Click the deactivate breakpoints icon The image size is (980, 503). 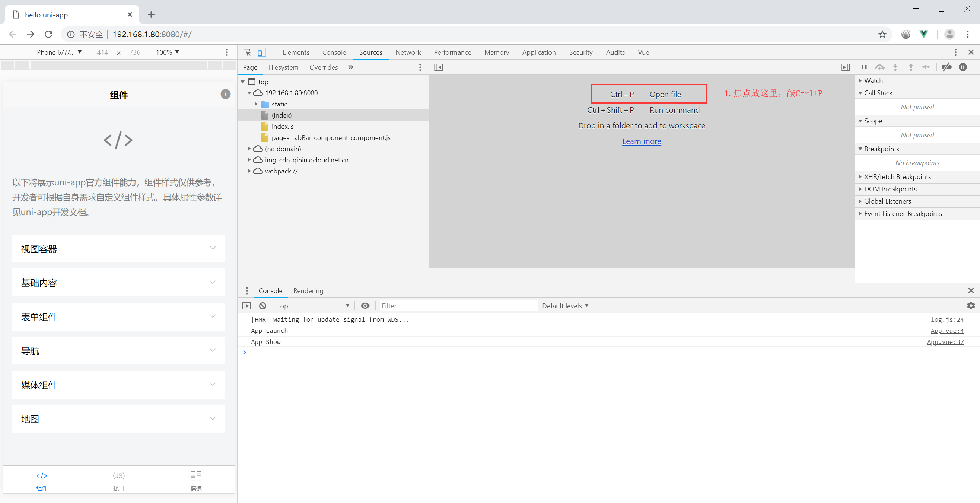[946, 67]
